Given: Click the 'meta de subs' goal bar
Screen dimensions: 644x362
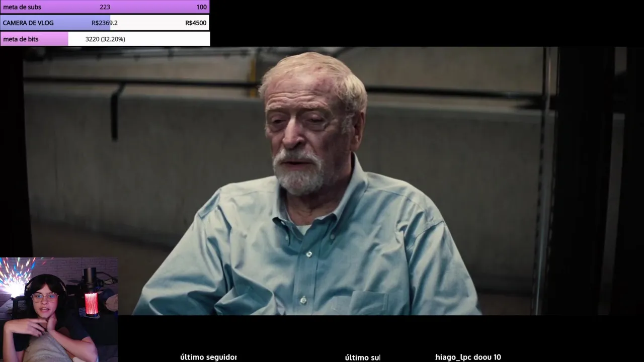Looking at the screenshot, I should pyautogui.click(x=105, y=7).
